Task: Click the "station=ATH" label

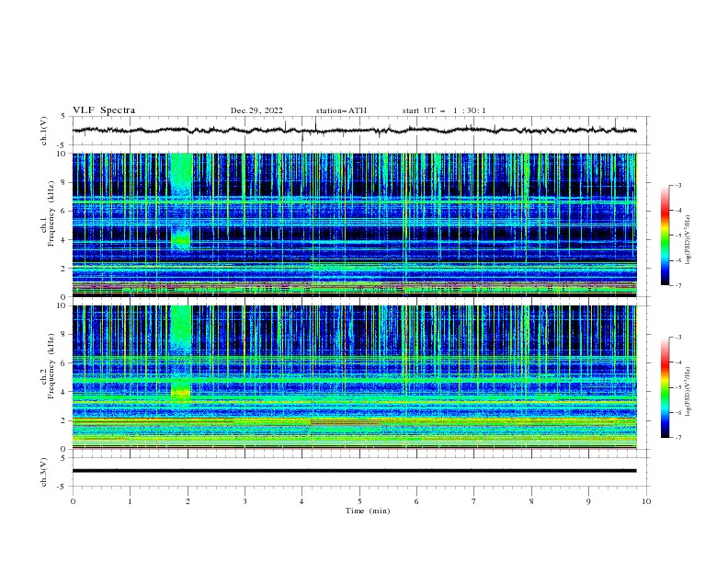Action: click(341, 110)
